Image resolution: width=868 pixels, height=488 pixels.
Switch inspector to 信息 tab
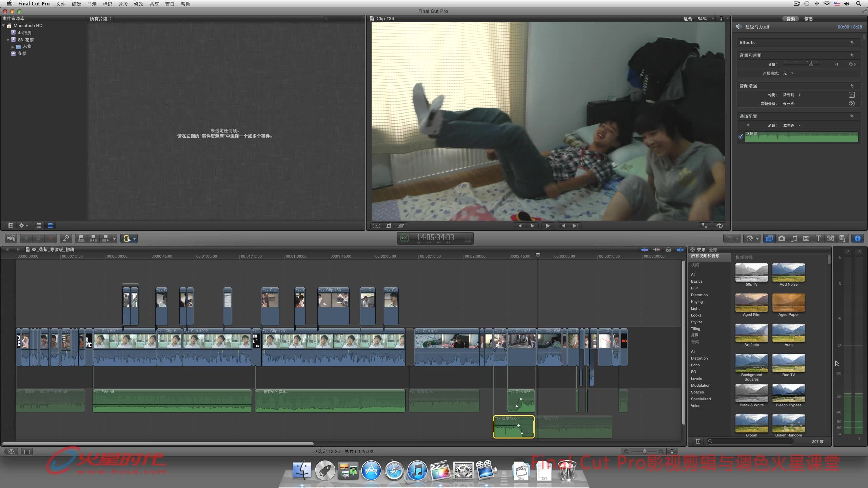tap(809, 19)
